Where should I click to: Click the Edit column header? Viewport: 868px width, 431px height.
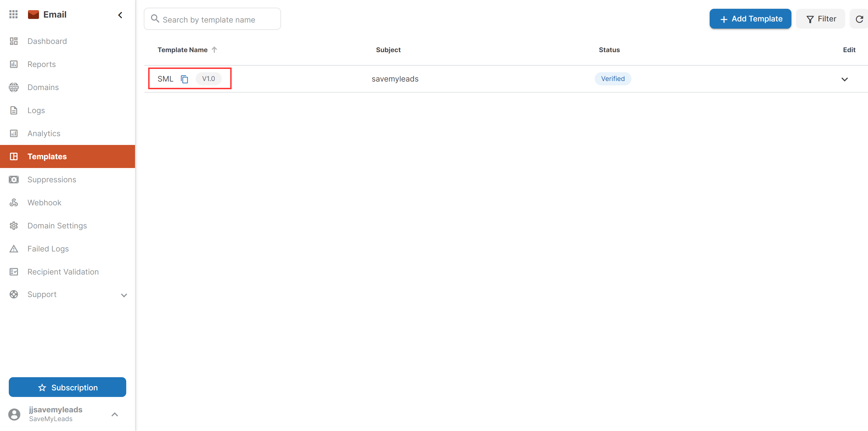click(x=849, y=50)
